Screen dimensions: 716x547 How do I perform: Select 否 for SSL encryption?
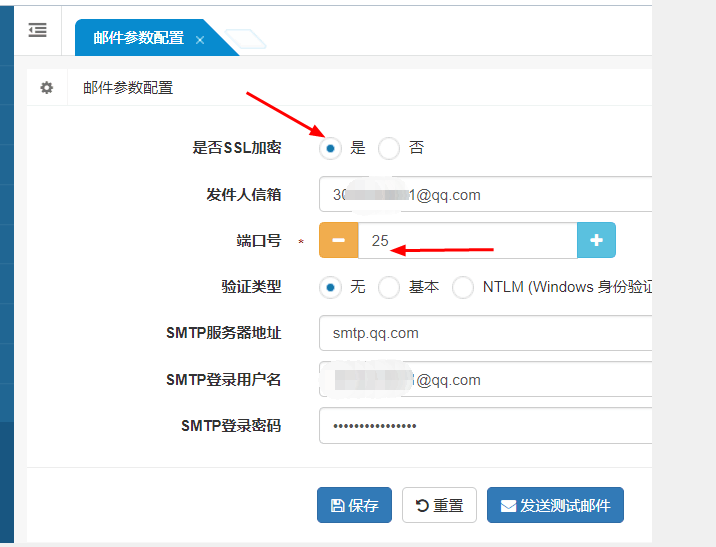(389, 148)
